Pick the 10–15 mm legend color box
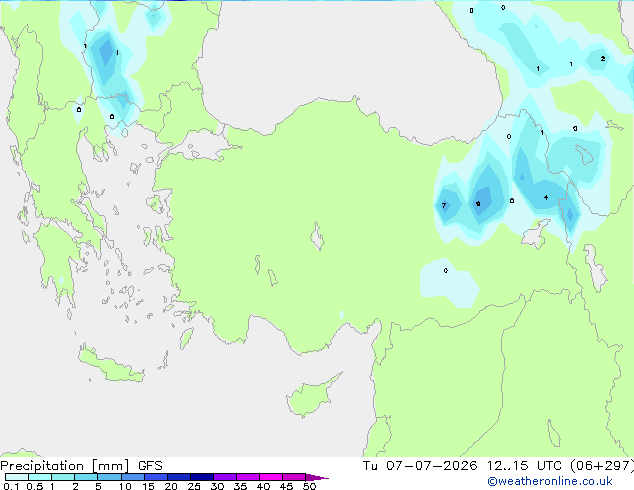 click(133, 477)
